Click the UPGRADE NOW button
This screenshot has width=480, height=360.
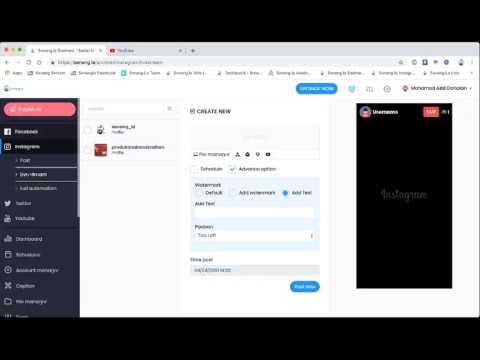tap(316, 89)
